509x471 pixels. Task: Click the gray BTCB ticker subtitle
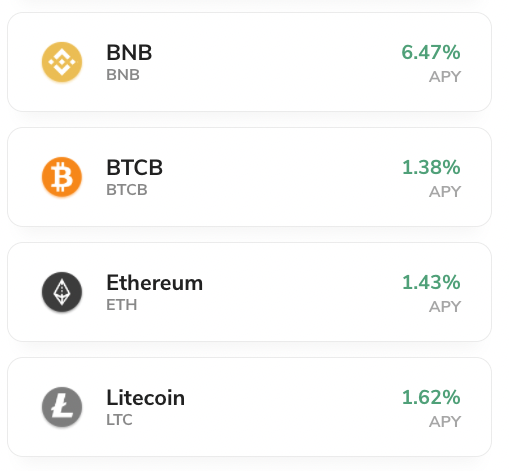(127, 190)
